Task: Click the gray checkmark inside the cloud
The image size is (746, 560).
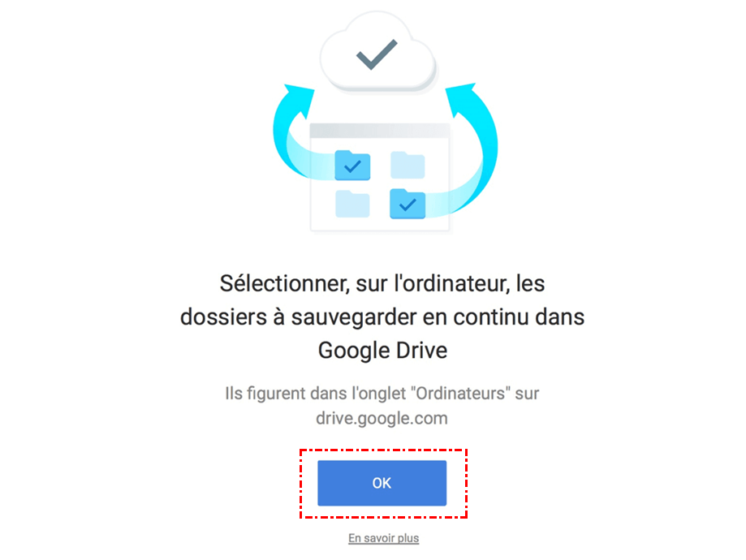Action: point(377,54)
